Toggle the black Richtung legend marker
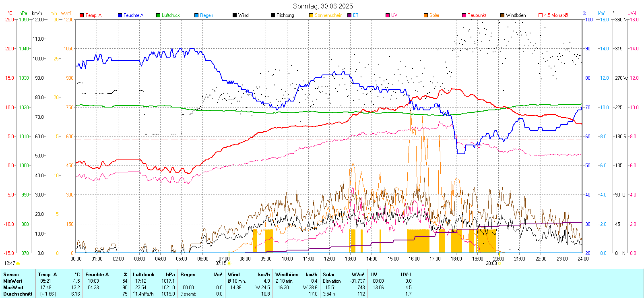The width and height of the screenshot is (644, 298). click(x=273, y=15)
